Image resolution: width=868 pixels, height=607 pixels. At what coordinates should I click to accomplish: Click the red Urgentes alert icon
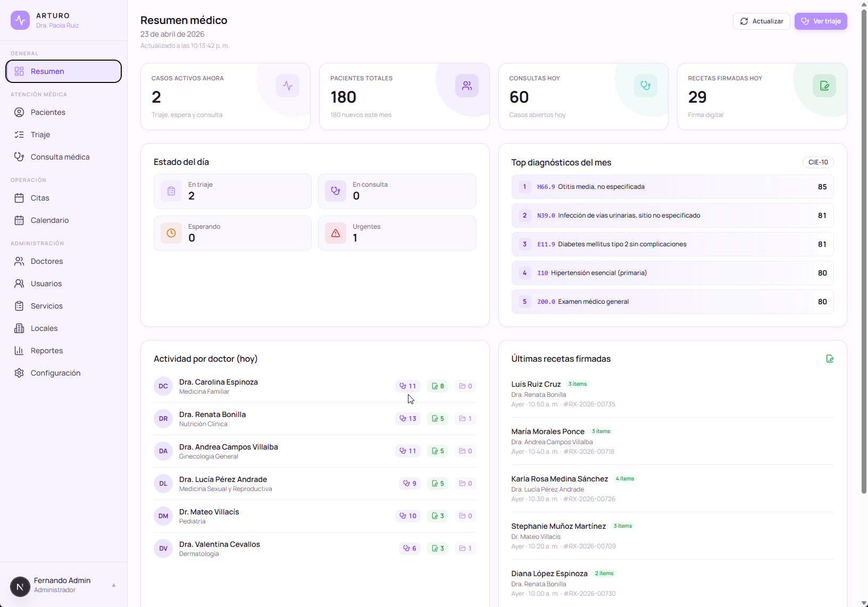335,233
